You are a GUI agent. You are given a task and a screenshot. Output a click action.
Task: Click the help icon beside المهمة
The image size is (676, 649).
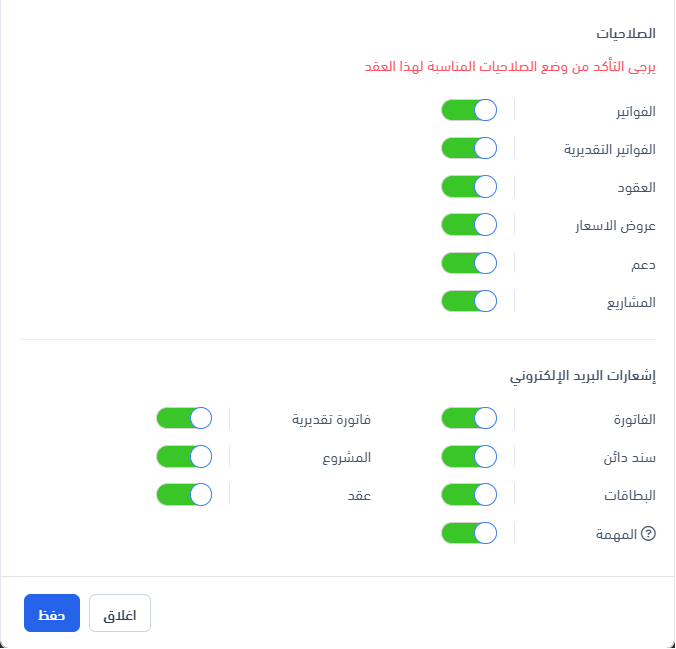coord(648,534)
